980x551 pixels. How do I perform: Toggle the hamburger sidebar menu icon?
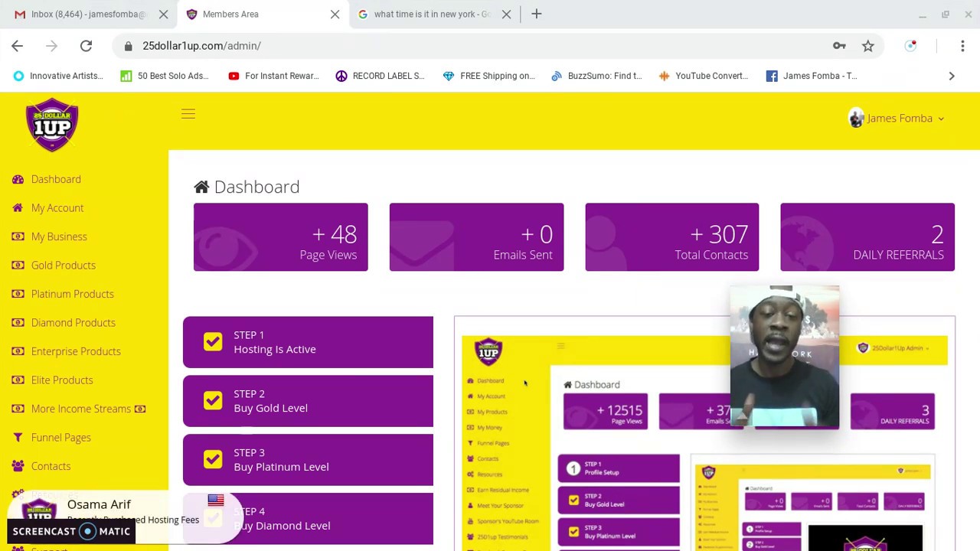pyautogui.click(x=188, y=114)
